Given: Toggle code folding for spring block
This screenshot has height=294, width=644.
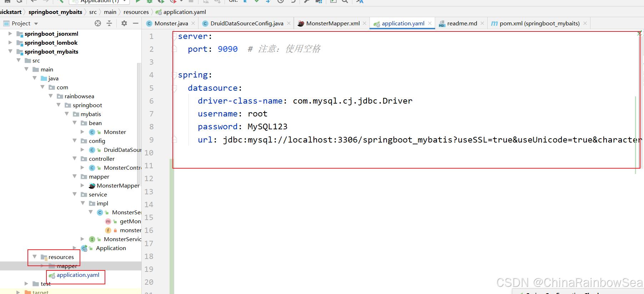Looking at the screenshot, I should [x=175, y=75].
